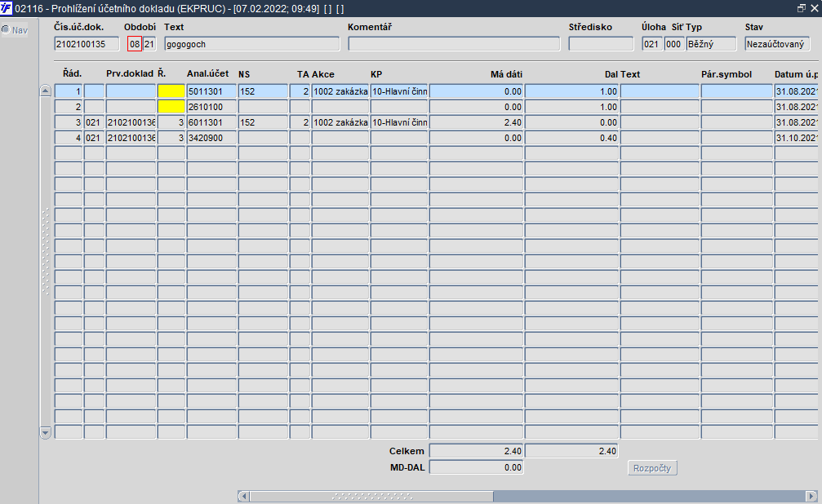Click the 021 cell in row 3
822x504 pixels.
tap(95, 122)
